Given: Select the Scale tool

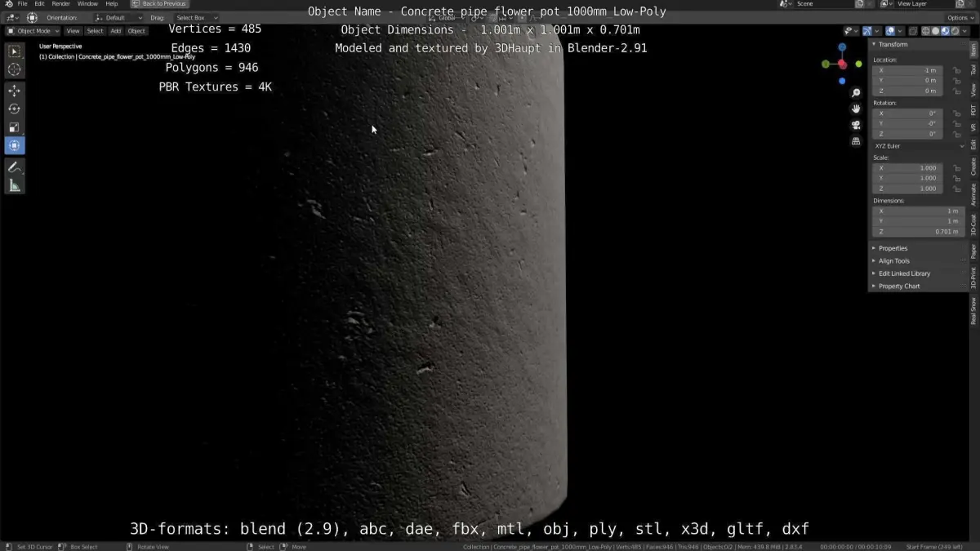Looking at the screenshot, I should tap(14, 127).
